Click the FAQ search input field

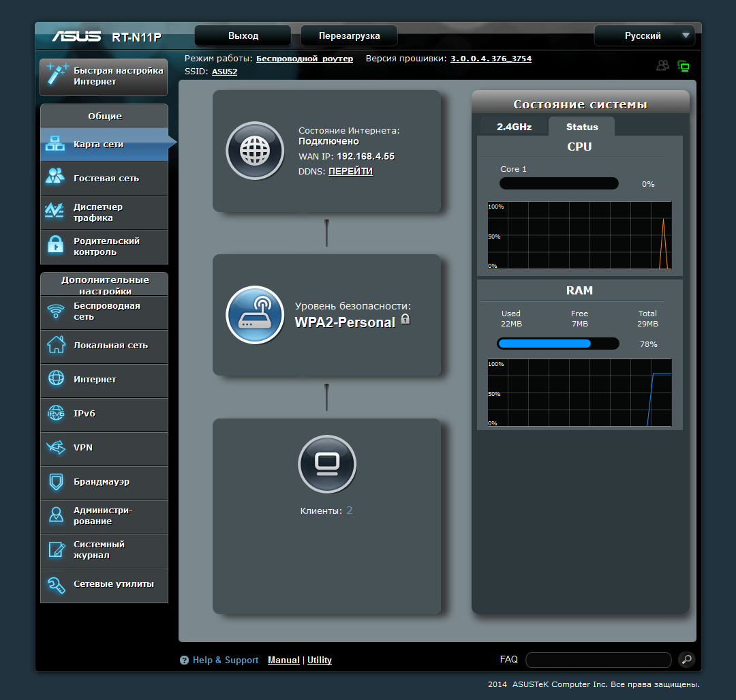(x=598, y=660)
